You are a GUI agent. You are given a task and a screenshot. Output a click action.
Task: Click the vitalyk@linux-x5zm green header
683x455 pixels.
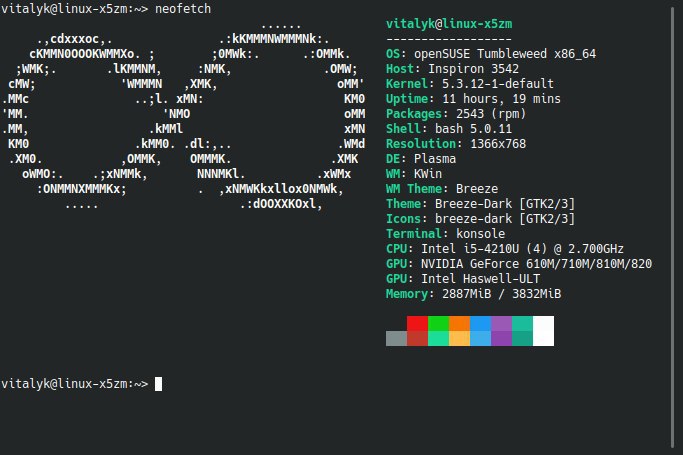coord(449,24)
